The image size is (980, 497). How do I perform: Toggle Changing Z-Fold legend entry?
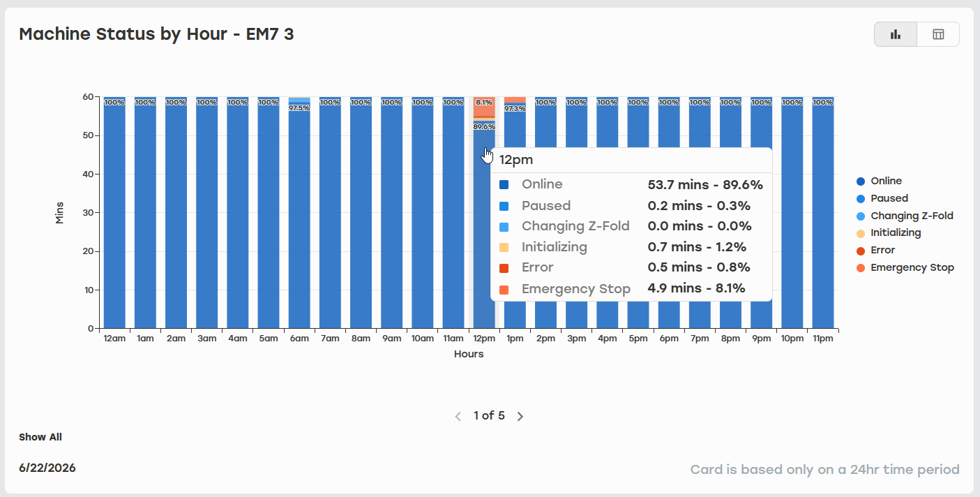click(x=905, y=216)
